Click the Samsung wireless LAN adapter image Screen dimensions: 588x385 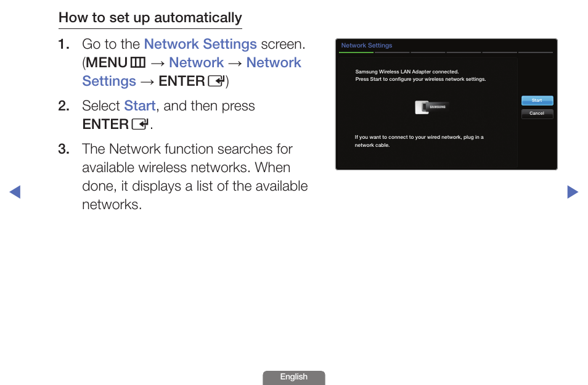[x=432, y=107]
